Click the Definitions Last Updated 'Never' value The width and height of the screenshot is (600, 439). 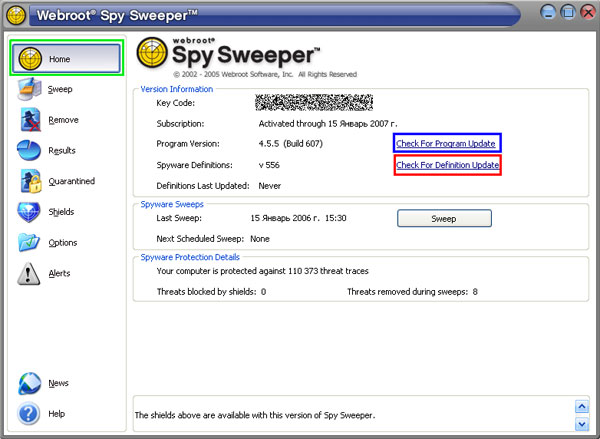[270, 186]
